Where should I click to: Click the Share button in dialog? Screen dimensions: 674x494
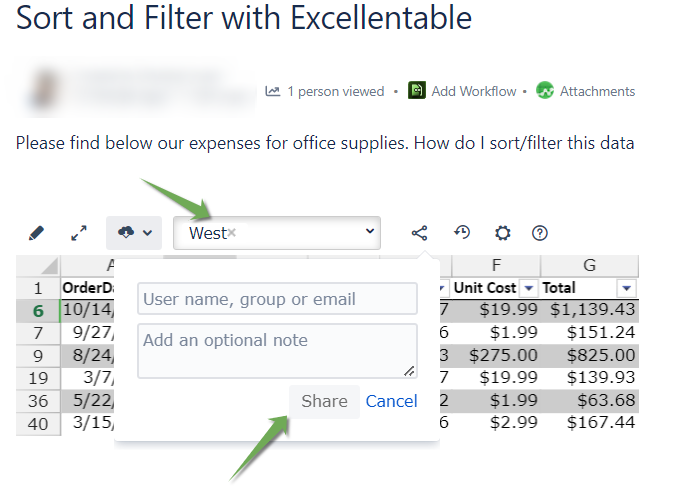(x=324, y=402)
